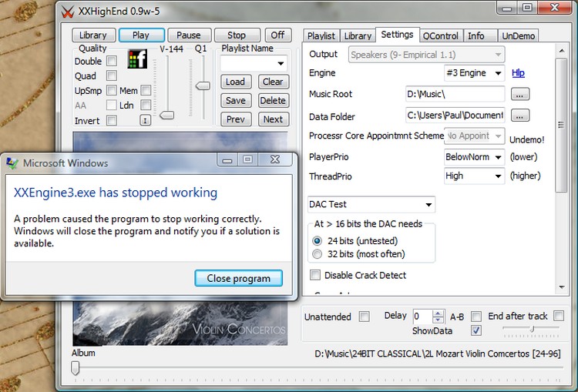Select the Settings tab
The image size is (578, 392).
[397, 35]
